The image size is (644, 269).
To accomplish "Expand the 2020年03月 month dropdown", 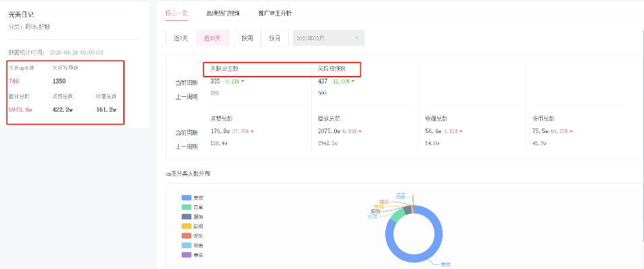I will coord(328,38).
